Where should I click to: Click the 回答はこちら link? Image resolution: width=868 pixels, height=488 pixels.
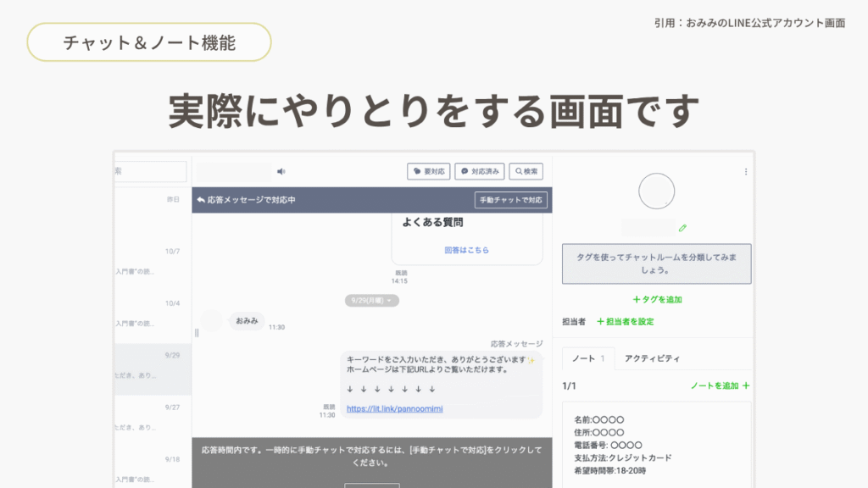coord(466,250)
